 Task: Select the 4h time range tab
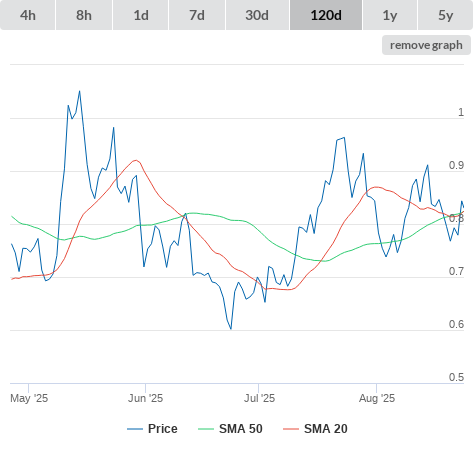pos(28,15)
